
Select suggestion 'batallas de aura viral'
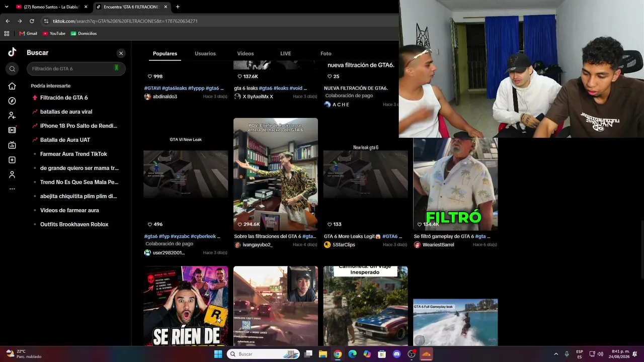(66, 112)
